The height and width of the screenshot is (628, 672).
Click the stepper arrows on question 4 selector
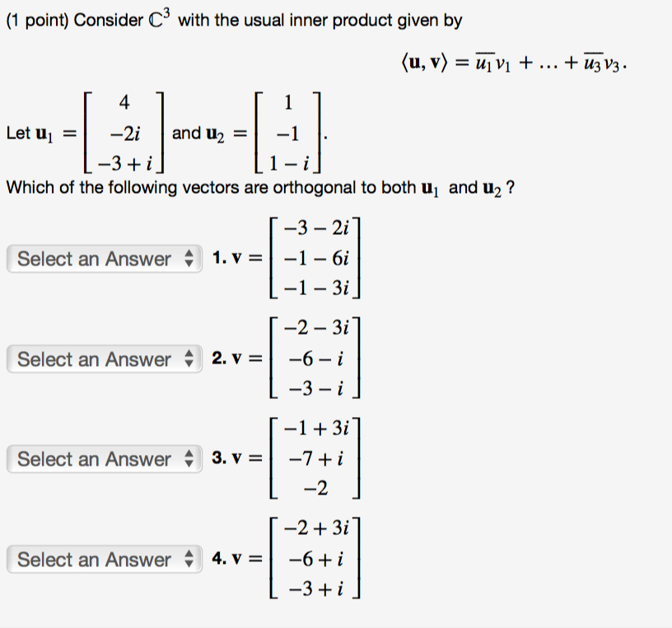[190, 560]
